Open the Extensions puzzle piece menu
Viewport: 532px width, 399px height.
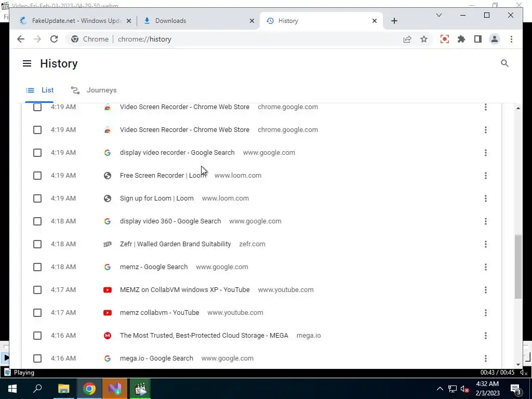461,39
